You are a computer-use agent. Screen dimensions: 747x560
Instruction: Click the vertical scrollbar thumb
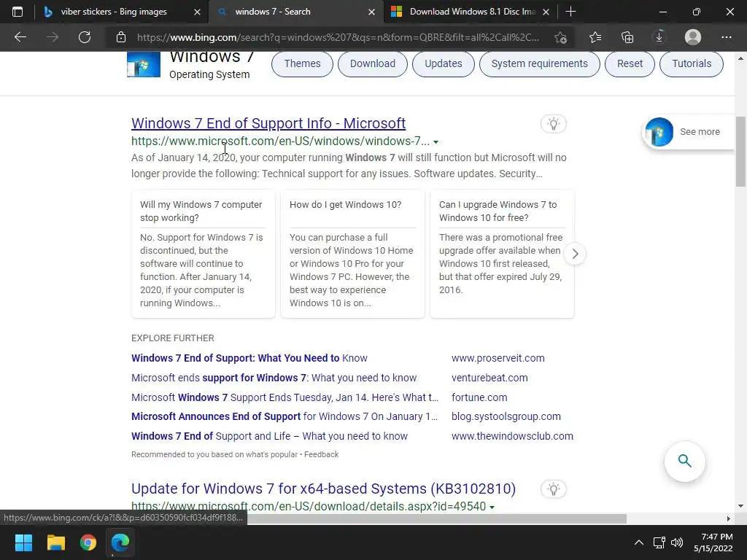(740, 152)
